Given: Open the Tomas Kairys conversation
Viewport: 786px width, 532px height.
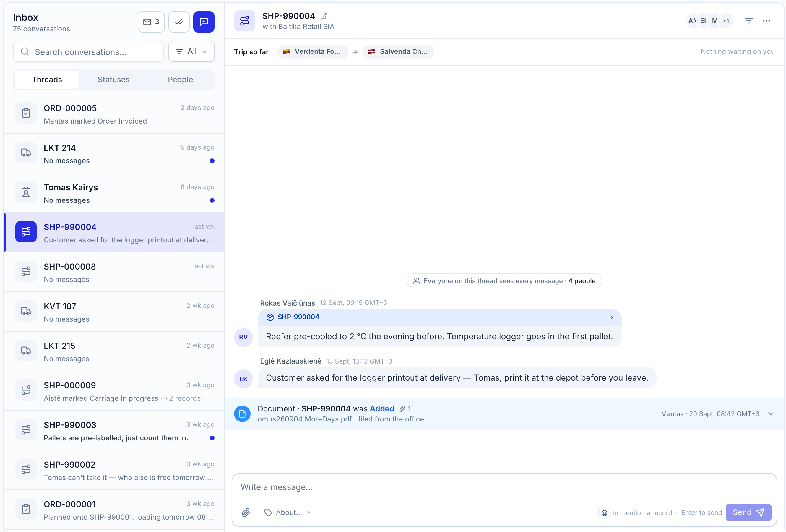Looking at the screenshot, I should point(114,193).
